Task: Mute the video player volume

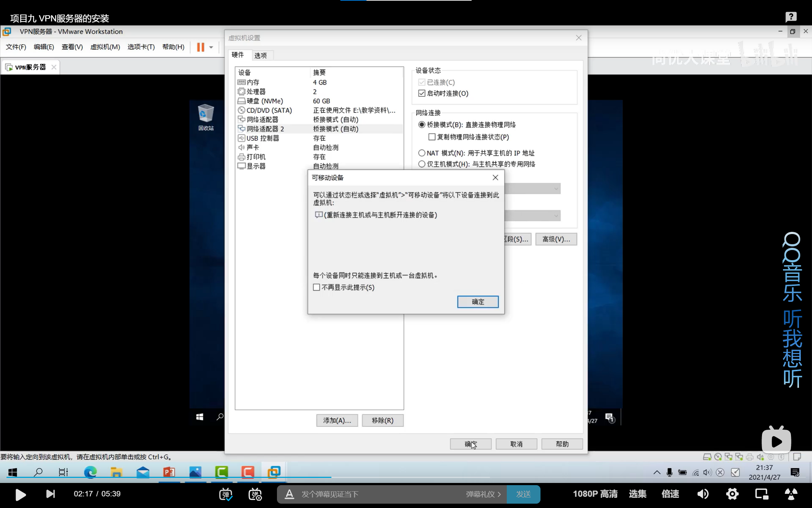Action: 703,494
